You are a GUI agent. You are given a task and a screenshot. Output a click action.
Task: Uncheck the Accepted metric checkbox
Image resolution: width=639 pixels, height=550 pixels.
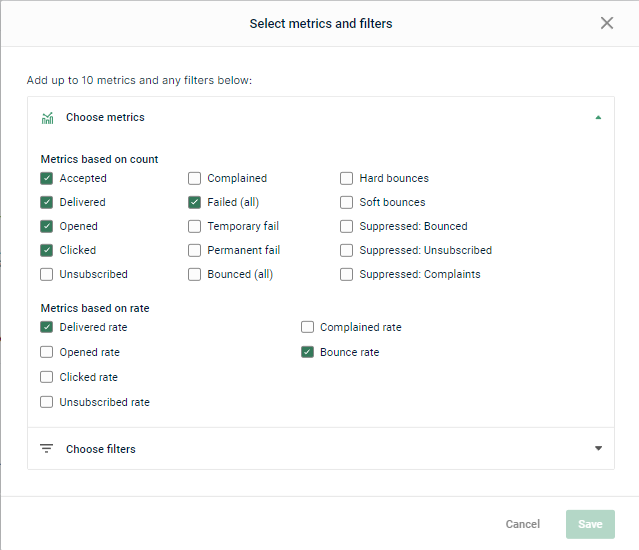tap(47, 179)
